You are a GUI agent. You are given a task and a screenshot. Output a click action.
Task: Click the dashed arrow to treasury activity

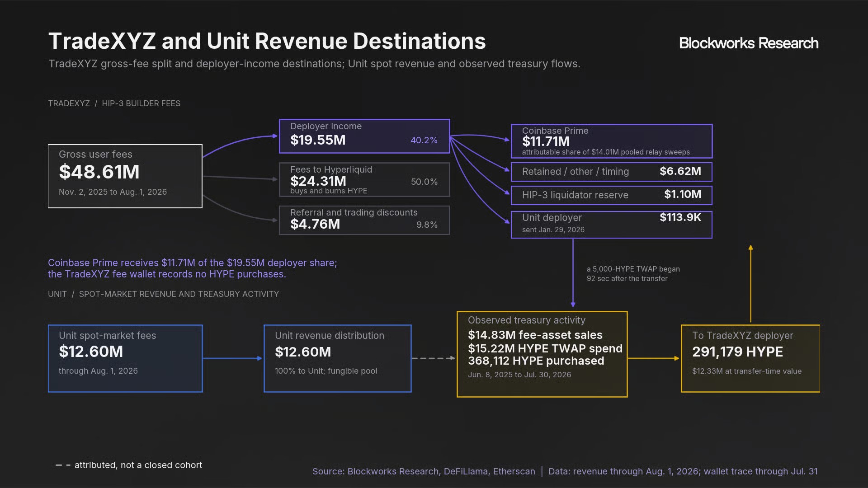point(434,358)
